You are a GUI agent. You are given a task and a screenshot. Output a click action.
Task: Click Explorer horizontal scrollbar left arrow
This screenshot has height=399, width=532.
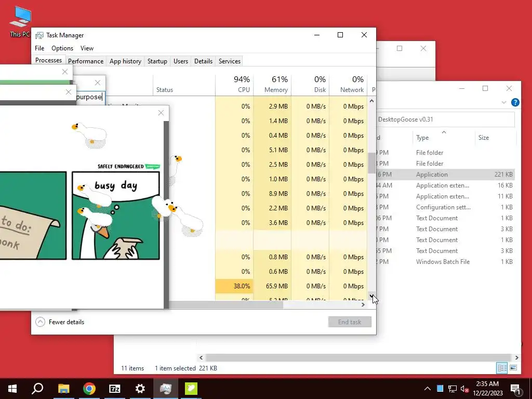click(201, 357)
